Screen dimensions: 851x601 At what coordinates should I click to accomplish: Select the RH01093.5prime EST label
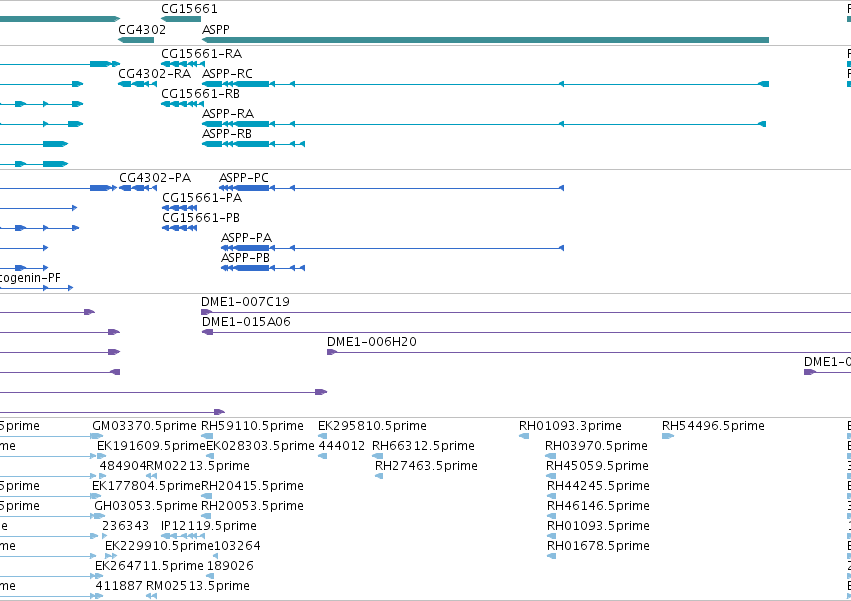[x=599, y=526]
